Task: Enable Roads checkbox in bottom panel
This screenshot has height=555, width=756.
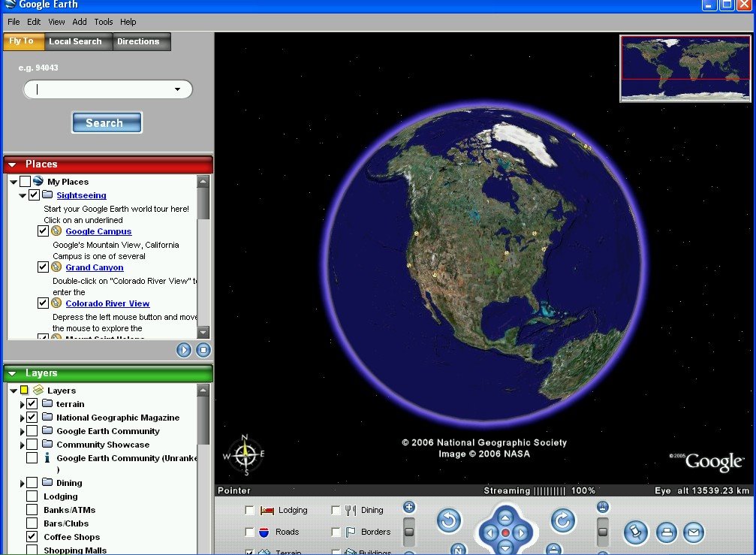Action: coord(249,532)
